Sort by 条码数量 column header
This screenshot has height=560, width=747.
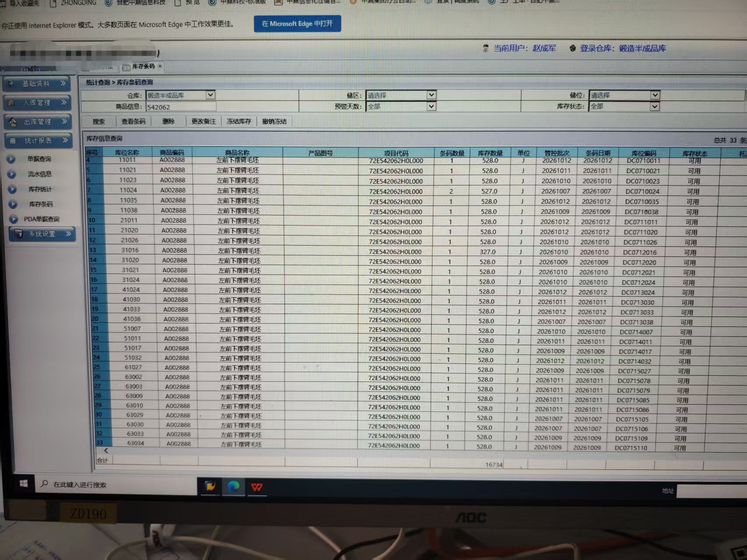coord(452,153)
